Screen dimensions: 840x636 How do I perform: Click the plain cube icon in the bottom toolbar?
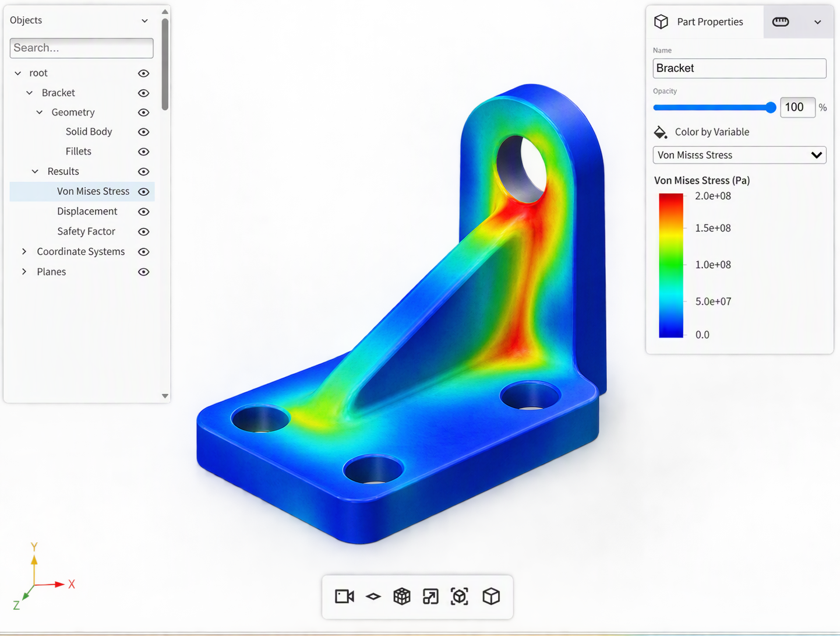491,596
